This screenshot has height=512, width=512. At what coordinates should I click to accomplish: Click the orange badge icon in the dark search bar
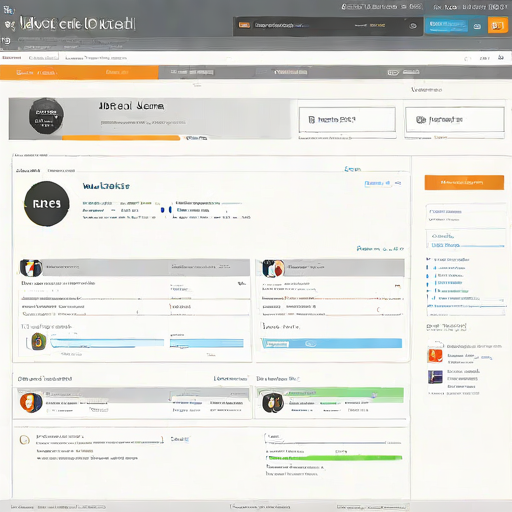click(244, 25)
